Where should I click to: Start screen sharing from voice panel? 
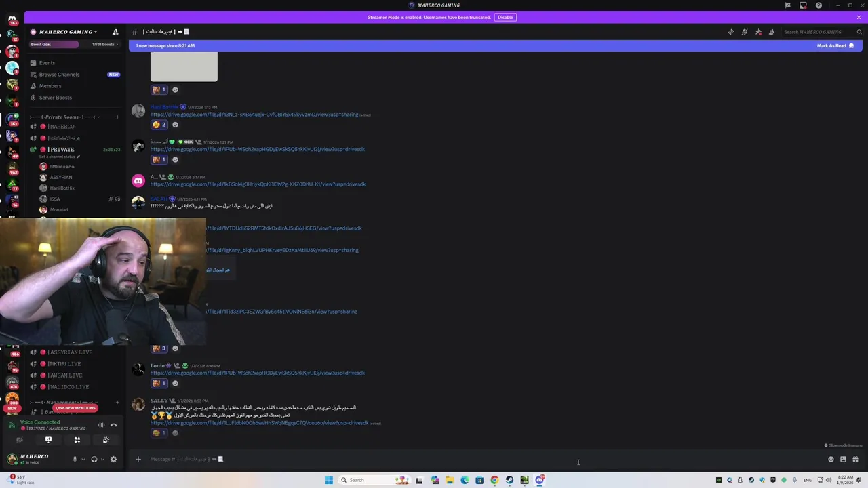click(48, 440)
